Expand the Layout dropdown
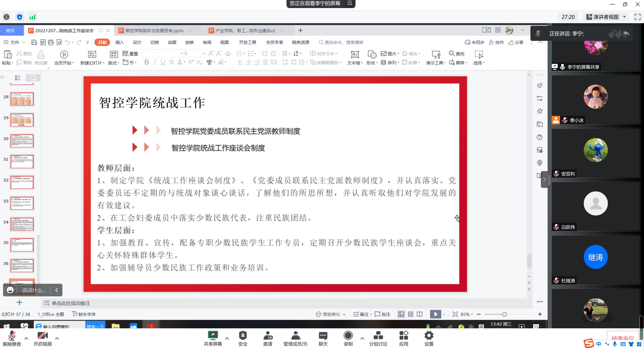Viewport: 644px width, 348px height. pos(114,63)
